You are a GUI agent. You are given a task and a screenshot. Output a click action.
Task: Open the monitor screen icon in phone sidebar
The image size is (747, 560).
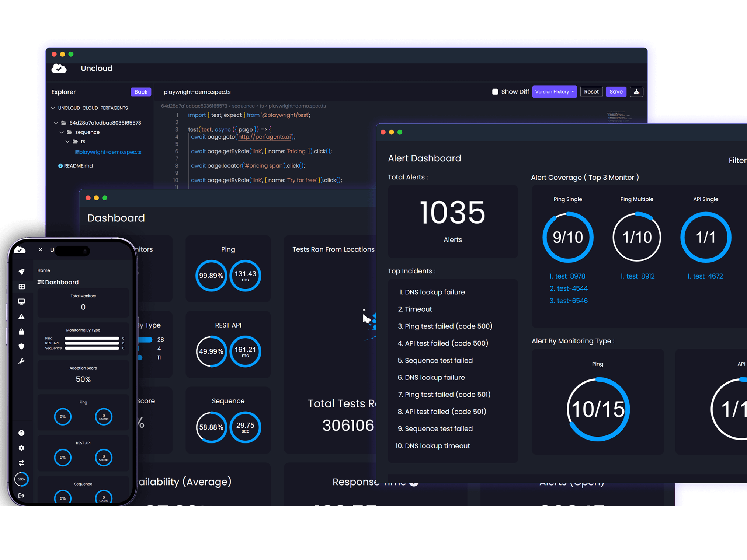[x=21, y=301]
